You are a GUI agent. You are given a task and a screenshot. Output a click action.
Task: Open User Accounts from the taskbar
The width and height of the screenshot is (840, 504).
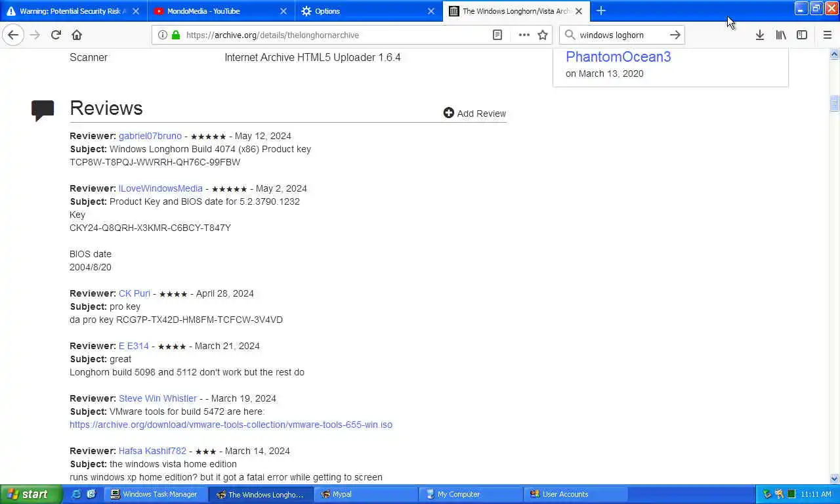pos(576,494)
